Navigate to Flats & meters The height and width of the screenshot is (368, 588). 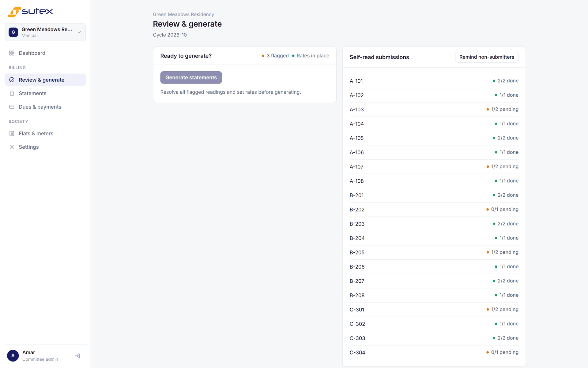click(45, 133)
